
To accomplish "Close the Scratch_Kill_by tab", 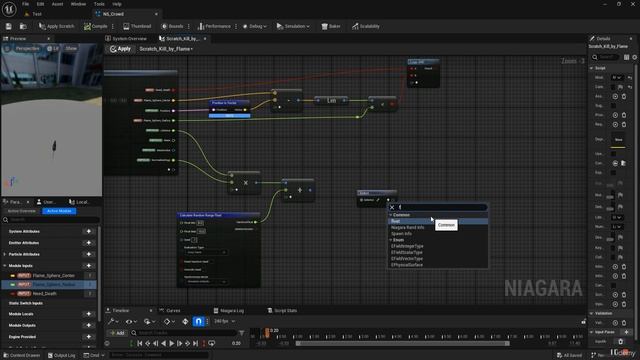I will [x=205, y=38].
